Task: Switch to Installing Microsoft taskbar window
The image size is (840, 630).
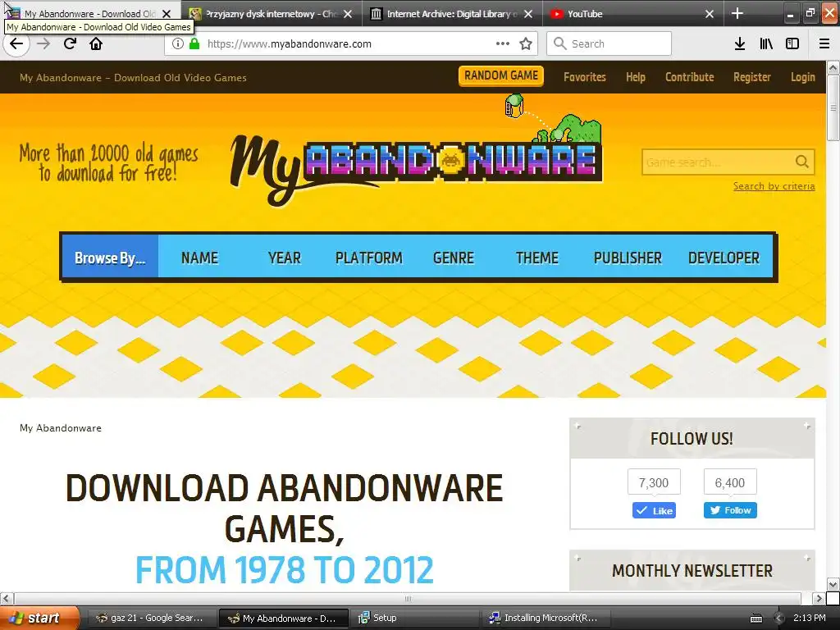Action: [x=546, y=618]
